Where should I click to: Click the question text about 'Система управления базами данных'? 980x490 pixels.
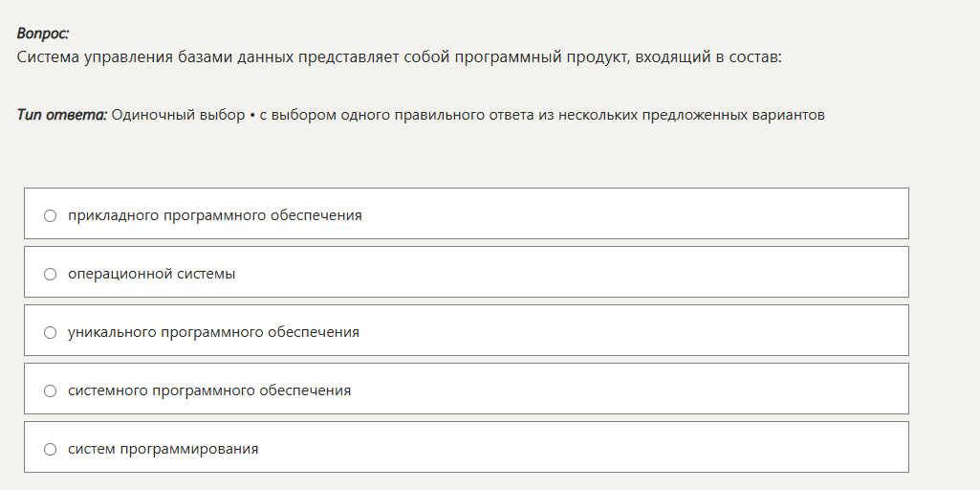(x=399, y=56)
